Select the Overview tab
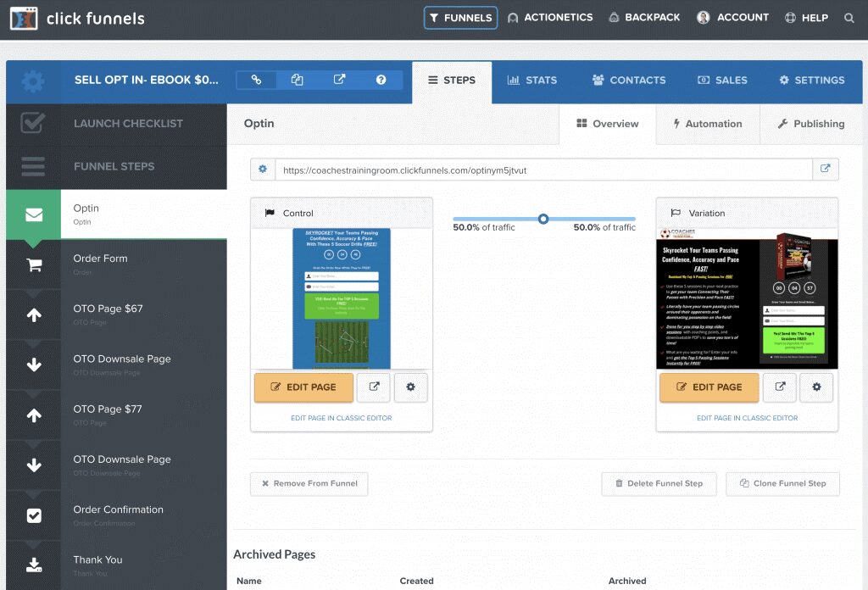Image resolution: width=868 pixels, height=590 pixels. click(607, 124)
